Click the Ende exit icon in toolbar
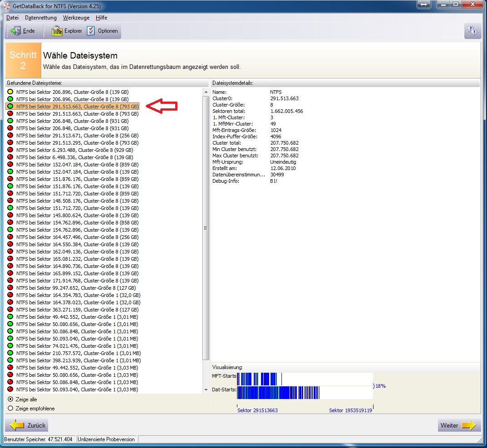This screenshot has height=448, width=487. tap(15, 31)
